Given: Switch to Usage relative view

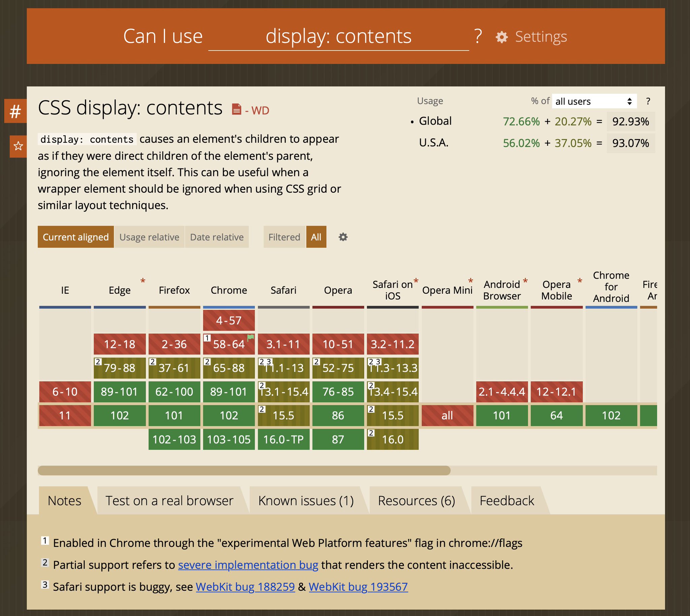Looking at the screenshot, I should 150,237.
